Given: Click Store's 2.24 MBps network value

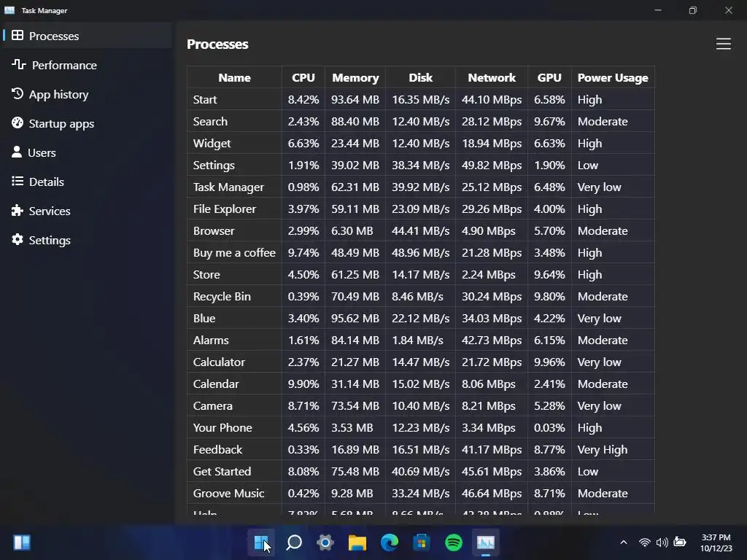Looking at the screenshot, I should point(488,275).
